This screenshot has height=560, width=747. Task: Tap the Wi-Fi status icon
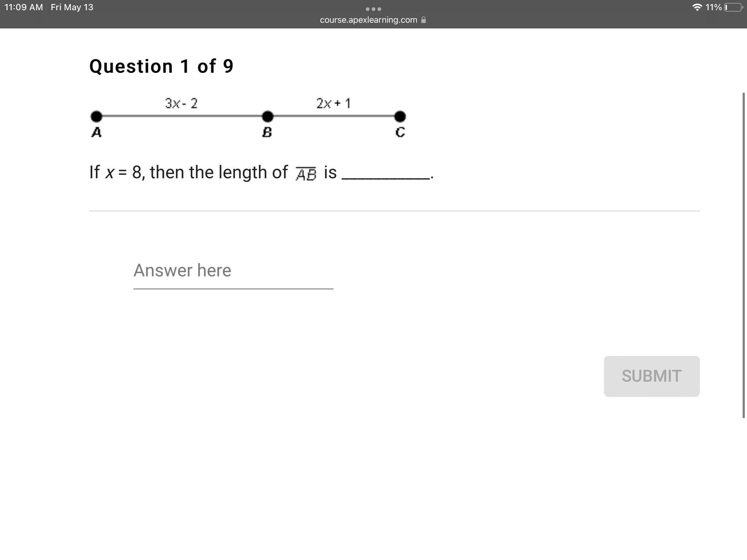[x=697, y=7]
